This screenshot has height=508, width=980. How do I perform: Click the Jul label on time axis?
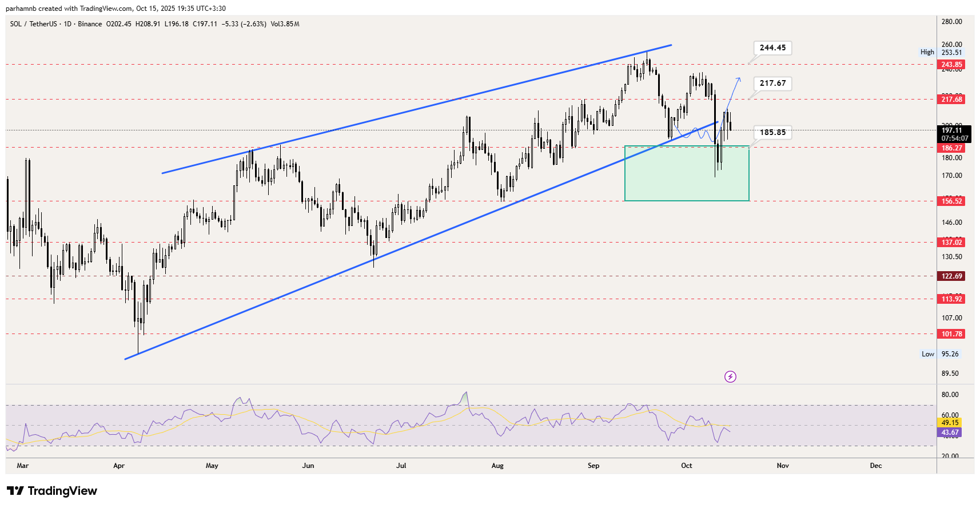401,466
